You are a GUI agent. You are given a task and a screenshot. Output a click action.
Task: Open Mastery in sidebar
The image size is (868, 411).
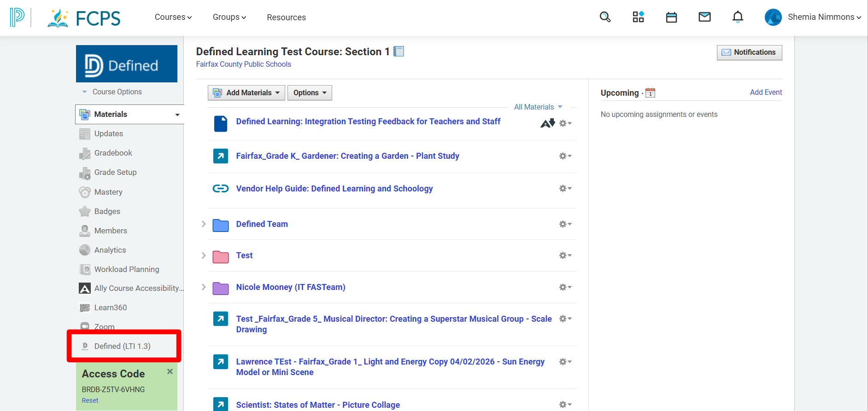coord(108,192)
